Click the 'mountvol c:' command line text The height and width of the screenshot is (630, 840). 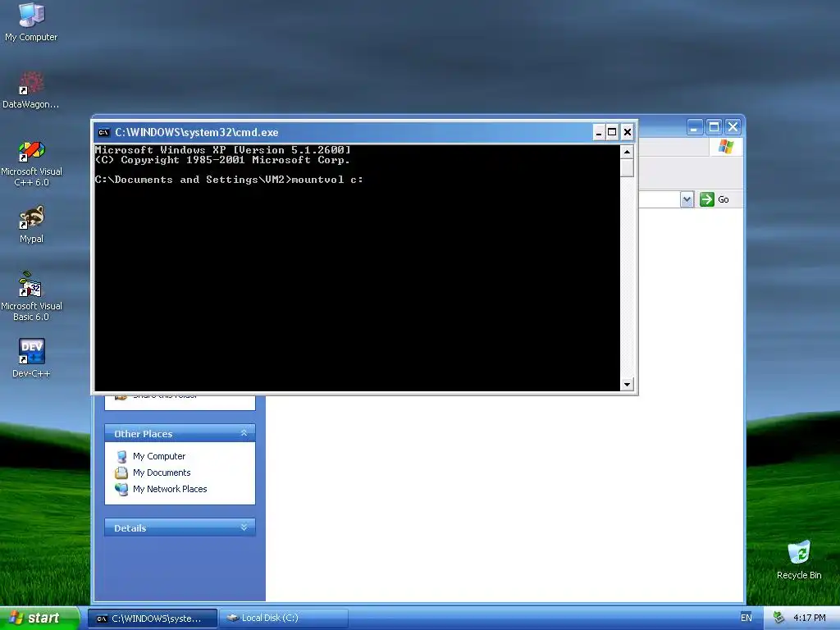tap(327, 180)
